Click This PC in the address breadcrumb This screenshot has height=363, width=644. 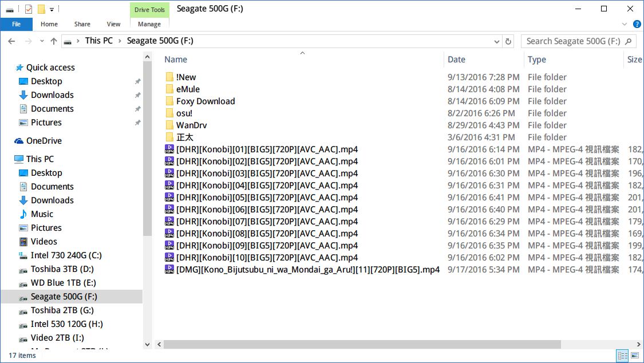[x=98, y=41]
